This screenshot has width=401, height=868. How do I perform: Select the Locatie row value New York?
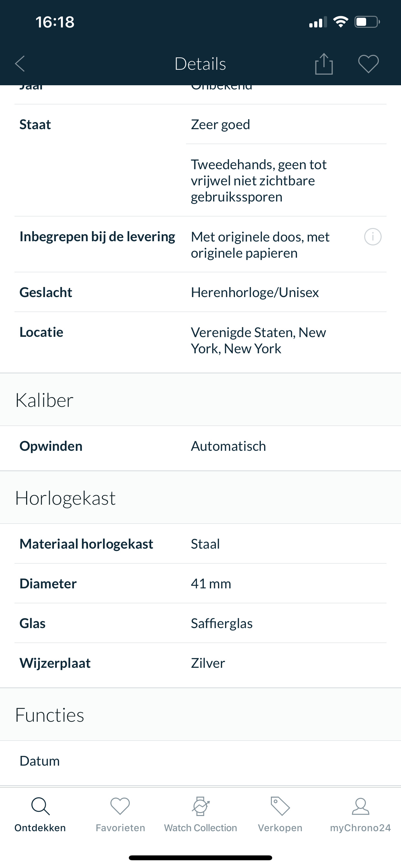click(258, 340)
